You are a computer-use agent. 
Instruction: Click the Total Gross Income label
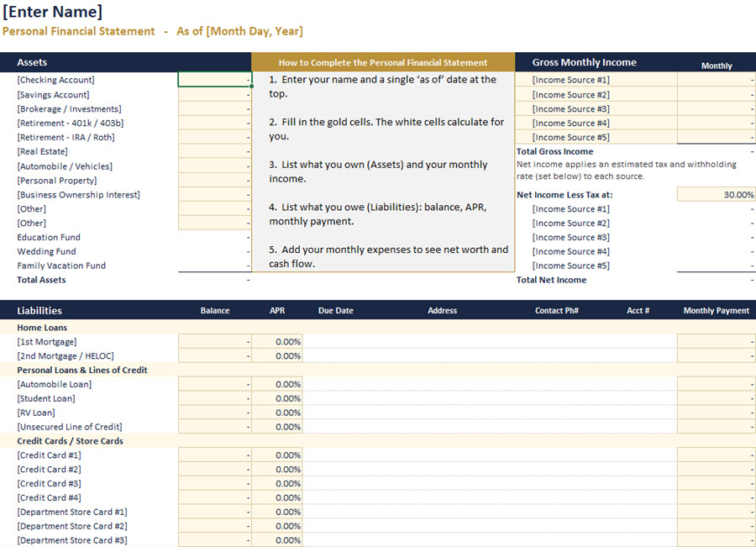pyautogui.click(x=555, y=151)
